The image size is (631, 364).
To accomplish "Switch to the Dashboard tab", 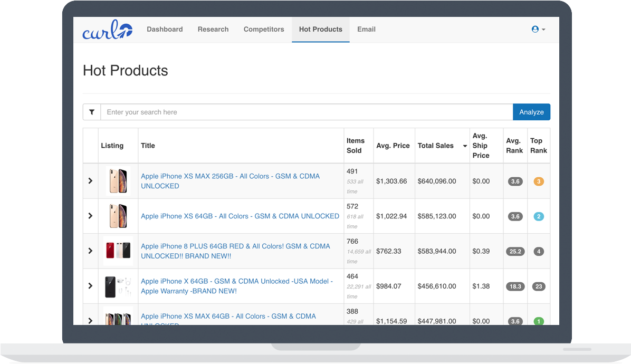I will tap(165, 29).
